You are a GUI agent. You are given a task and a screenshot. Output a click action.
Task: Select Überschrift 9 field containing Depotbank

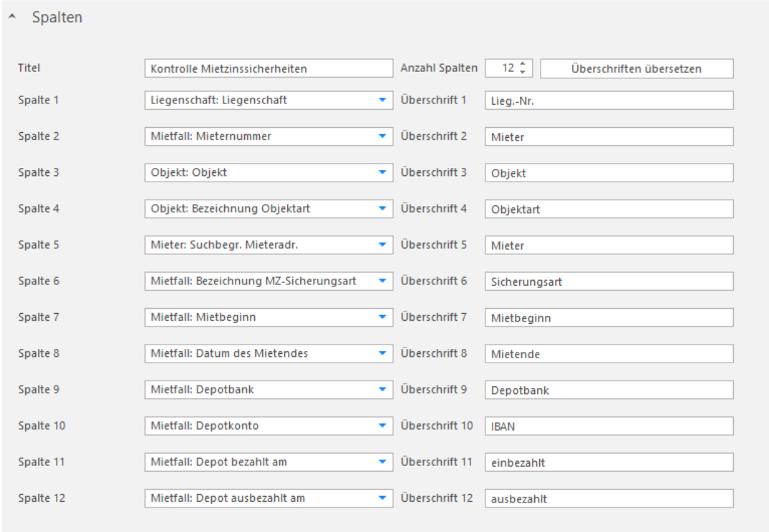609,391
